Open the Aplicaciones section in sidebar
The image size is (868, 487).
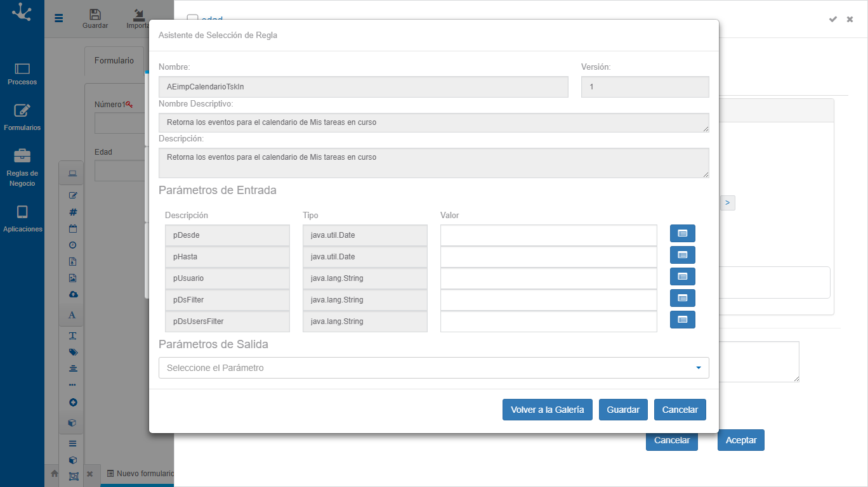(22, 219)
